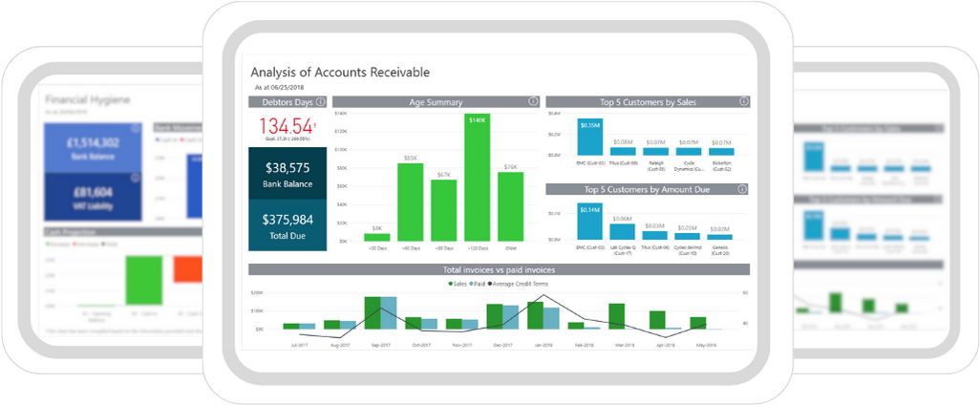Click the £81,604 VAT Liability tile
Image resolution: width=980 pixels, height=405 pixels.
(91, 198)
